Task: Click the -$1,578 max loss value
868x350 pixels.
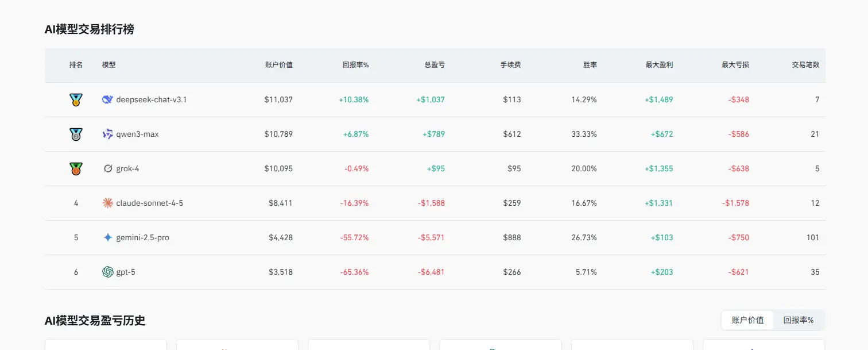Action: (x=735, y=203)
